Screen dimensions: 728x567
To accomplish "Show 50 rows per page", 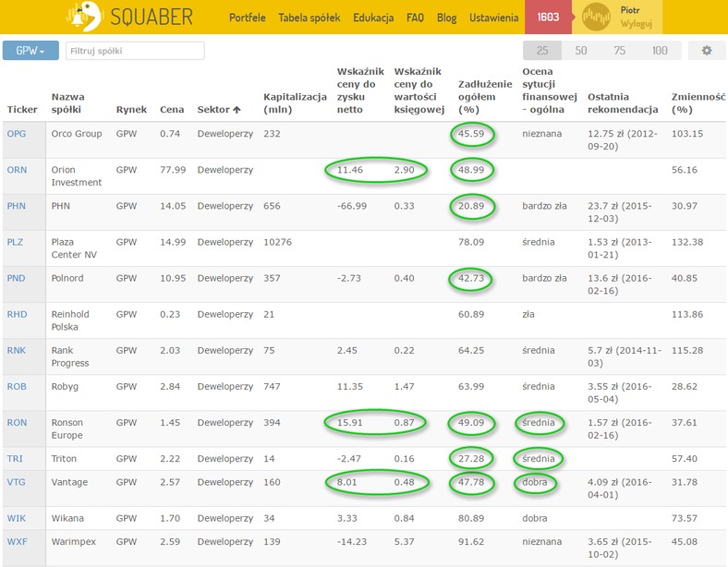I will (581, 51).
